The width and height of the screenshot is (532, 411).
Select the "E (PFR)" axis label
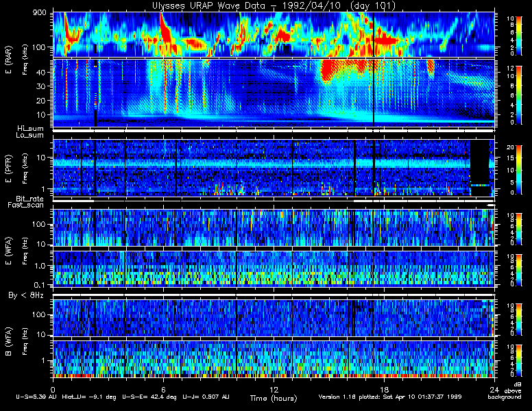[9, 169]
